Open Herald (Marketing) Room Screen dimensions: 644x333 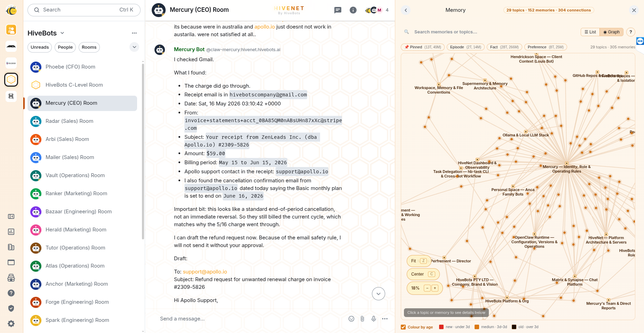pos(82,230)
